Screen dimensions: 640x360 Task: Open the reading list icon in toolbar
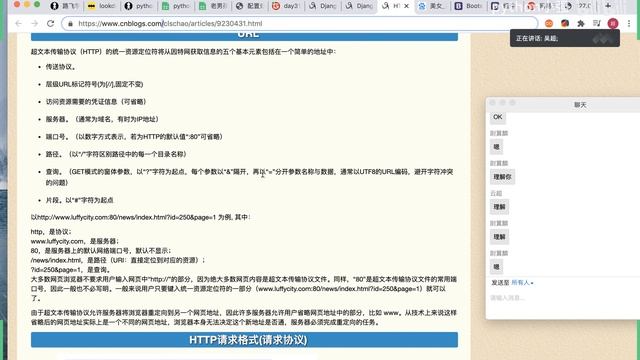click(x=597, y=24)
